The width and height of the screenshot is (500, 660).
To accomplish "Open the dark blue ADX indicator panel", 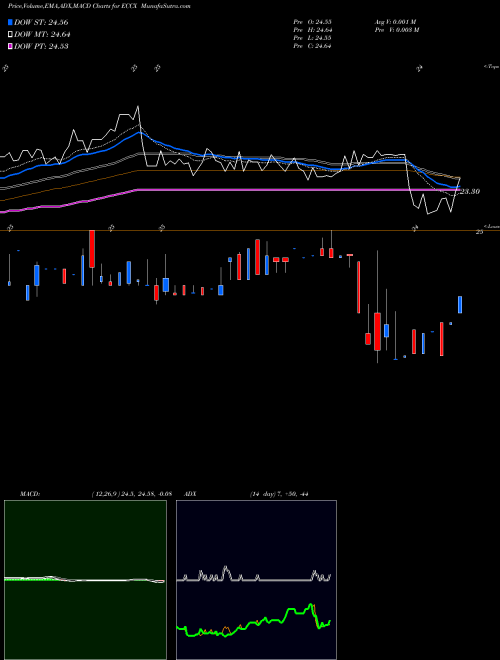I will [256, 580].
